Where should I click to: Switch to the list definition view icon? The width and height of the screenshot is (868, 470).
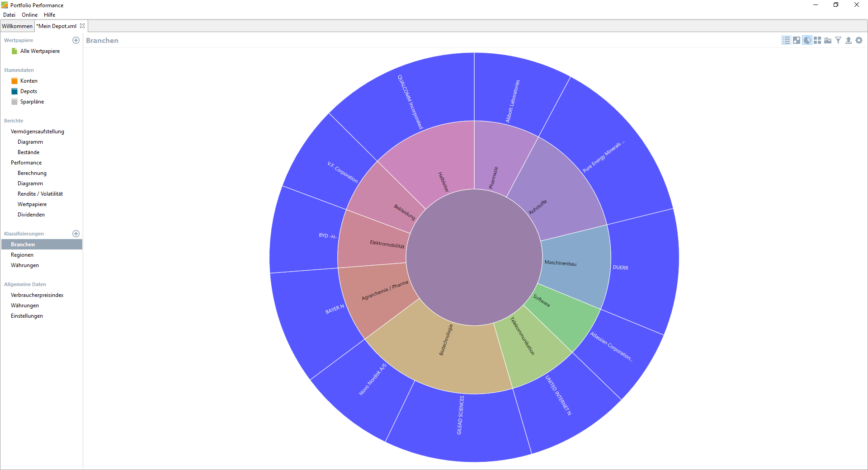[x=786, y=40]
